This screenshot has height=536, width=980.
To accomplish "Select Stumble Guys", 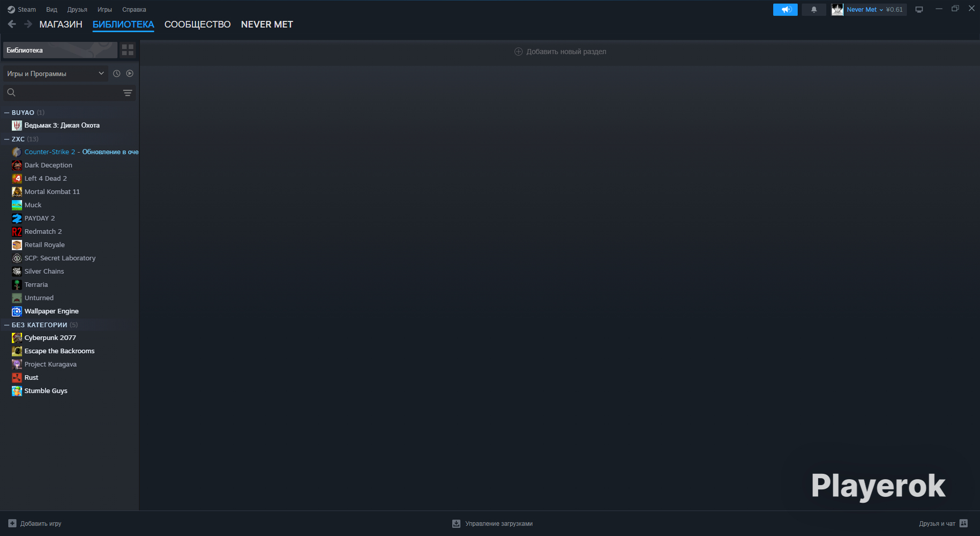I will point(46,391).
